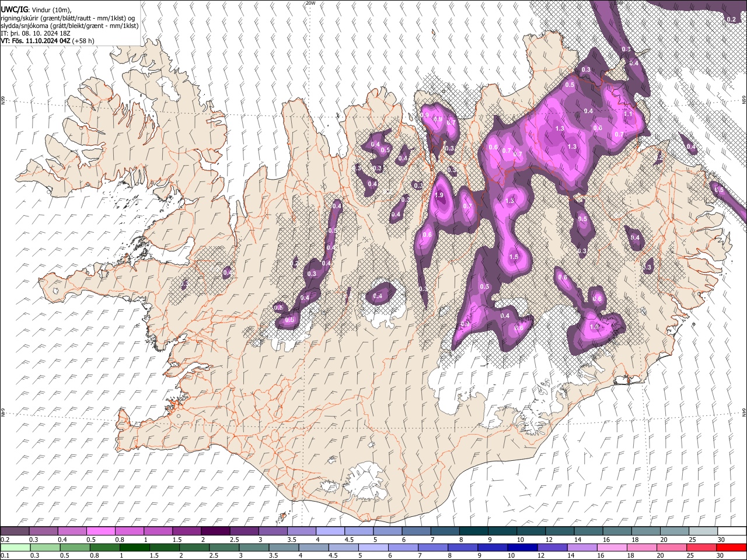Viewport: 747px width, 560px height.
Task: Click the 0.2 value in the map's upper-right corner
Action: coord(731,20)
